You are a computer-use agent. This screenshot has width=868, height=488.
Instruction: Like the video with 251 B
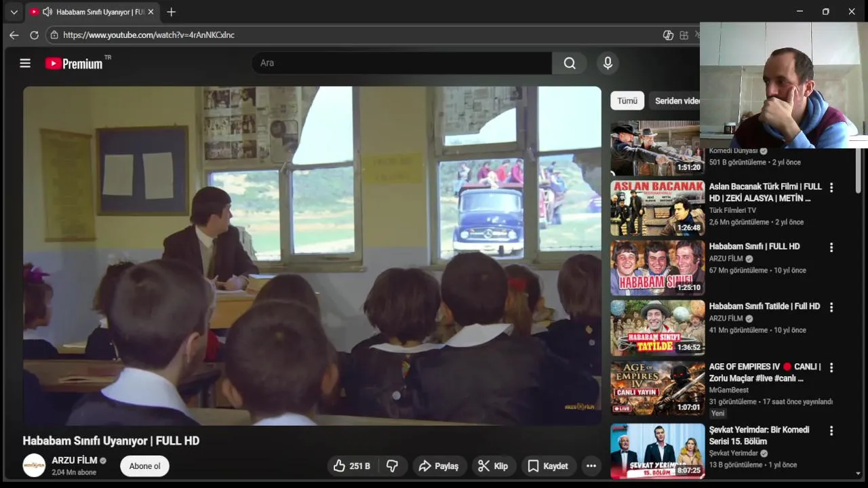(x=351, y=466)
